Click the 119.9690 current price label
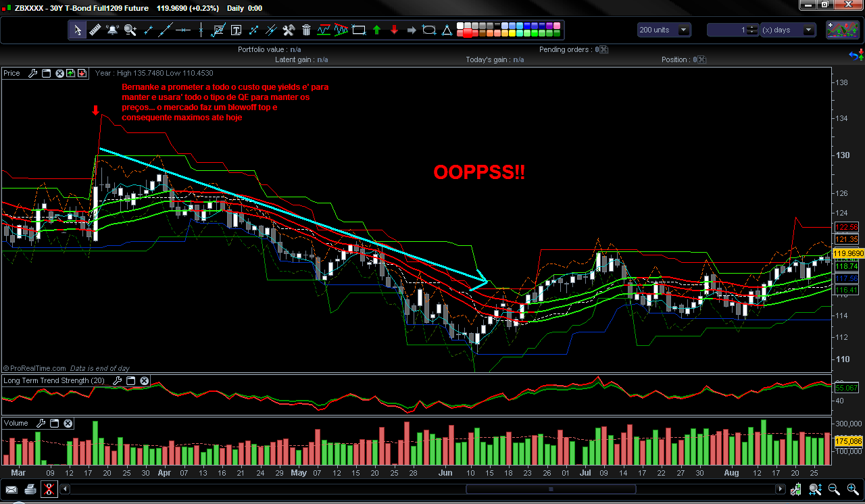 [848, 253]
